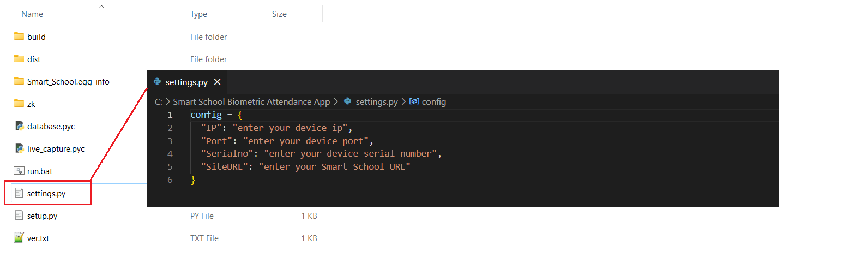The image size is (868, 269).
Task: Click the dist folder icon
Action: point(19,59)
